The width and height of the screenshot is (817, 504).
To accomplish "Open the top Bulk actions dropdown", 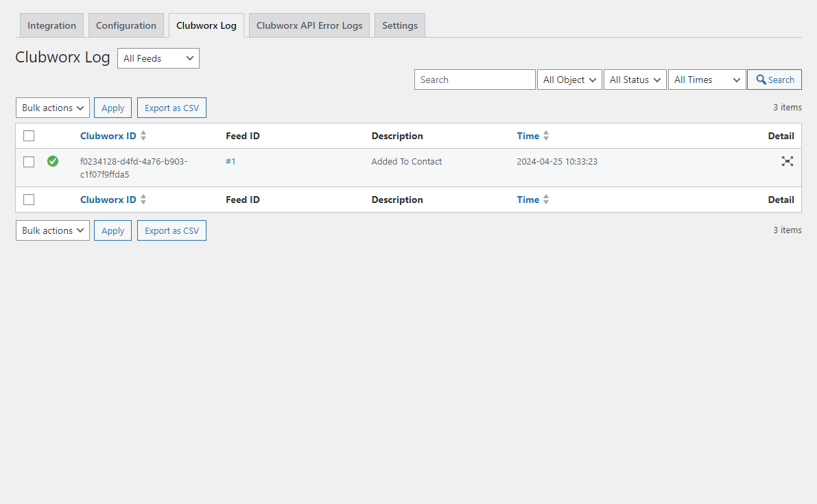I will 53,108.
